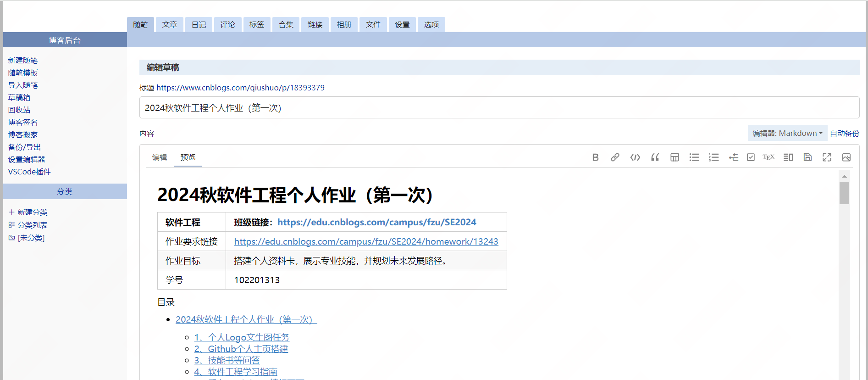
Task: Open 导入随笔 in the sidebar
Action: point(23,85)
